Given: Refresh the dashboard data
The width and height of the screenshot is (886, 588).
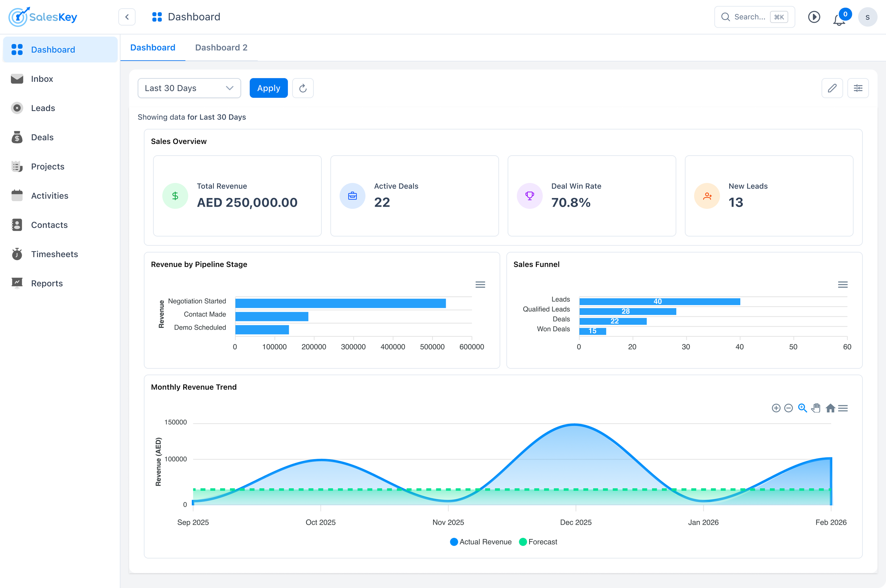Looking at the screenshot, I should (303, 88).
